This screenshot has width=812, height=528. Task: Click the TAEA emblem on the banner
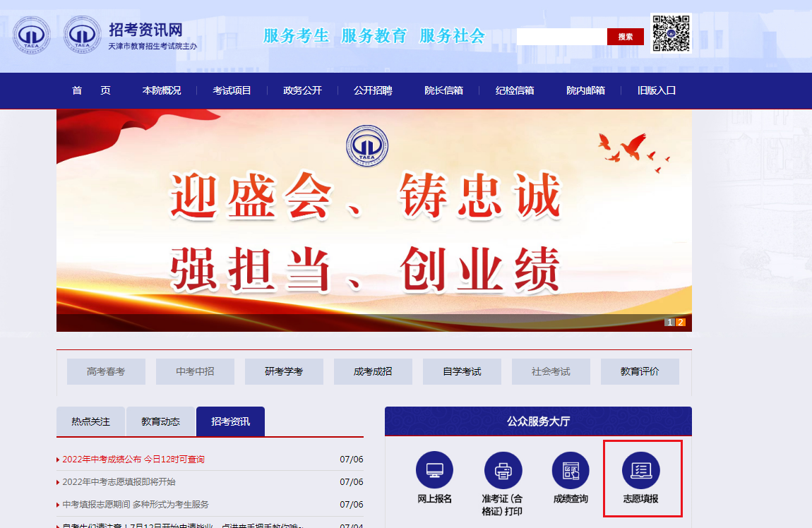point(367,145)
